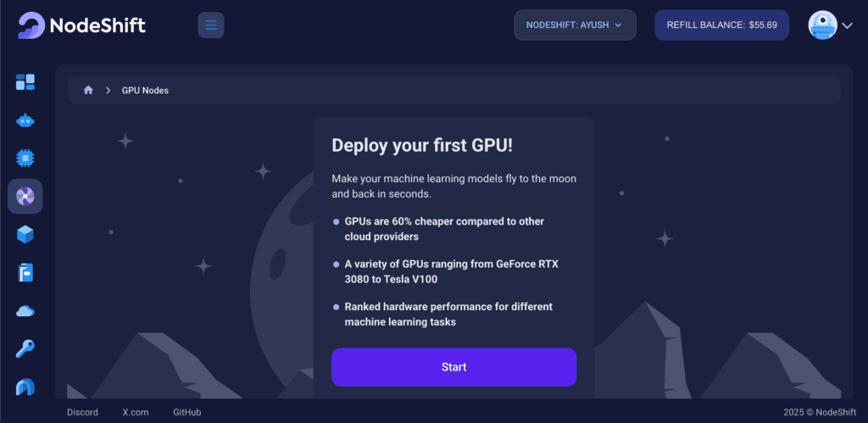The image size is (868, 423).
Task: Open the CPU chip icon in sidebar
Action: 25,158
